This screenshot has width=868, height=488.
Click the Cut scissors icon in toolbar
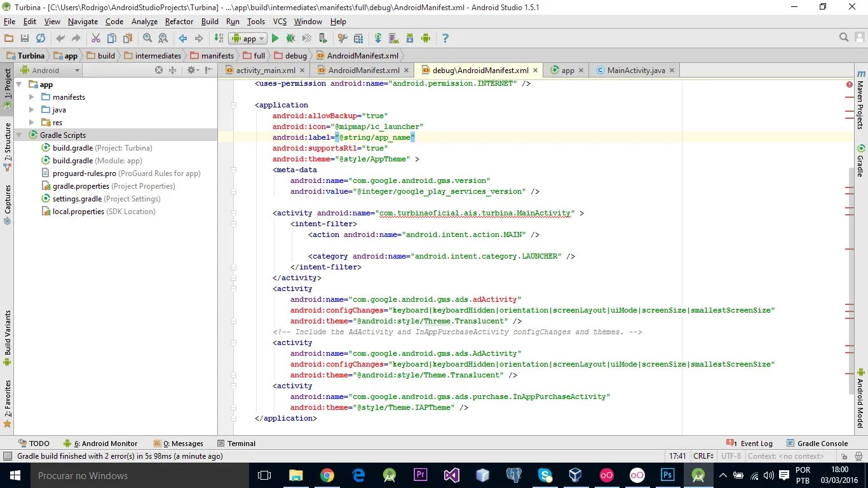(96, 39)
